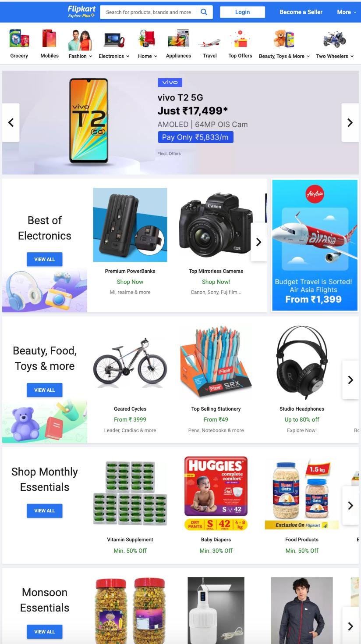361x644 pixels.
Task: Open the Grocery category icon
Action: (19, 39)
